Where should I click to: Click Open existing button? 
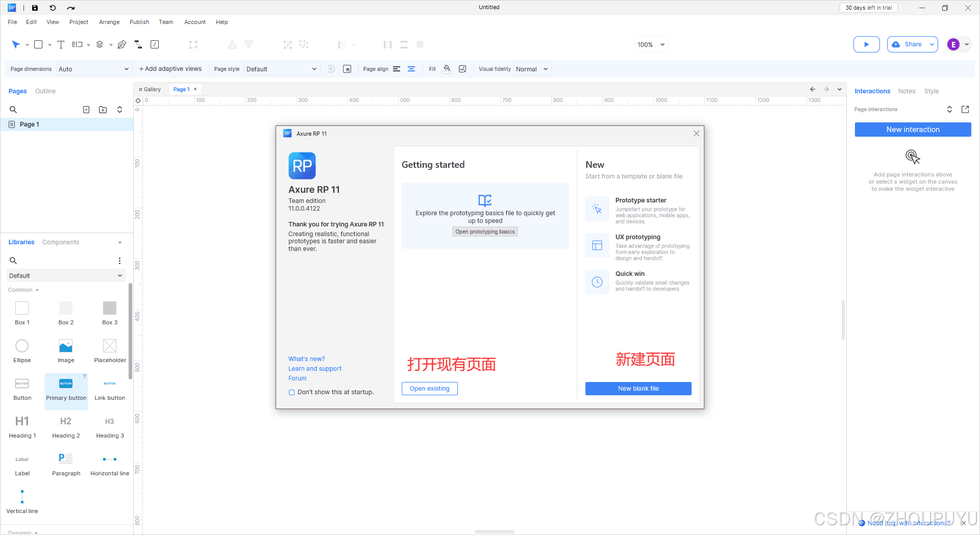(429, 389)
